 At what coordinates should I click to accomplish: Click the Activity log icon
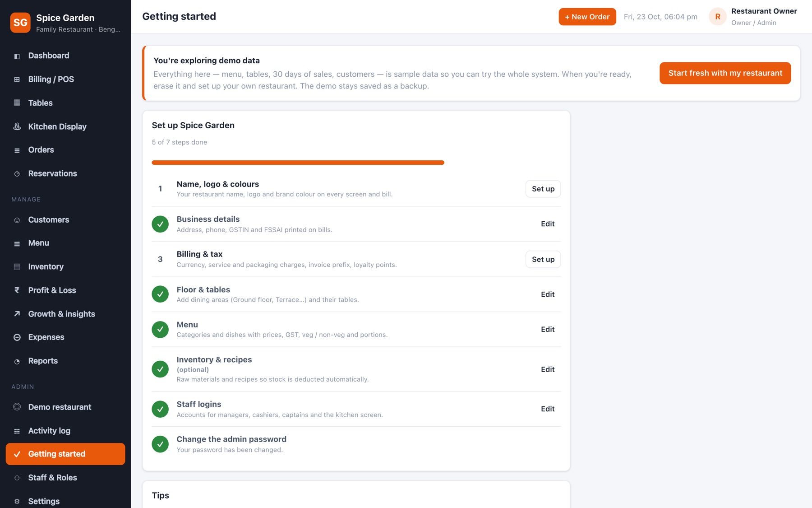(17, 431)
